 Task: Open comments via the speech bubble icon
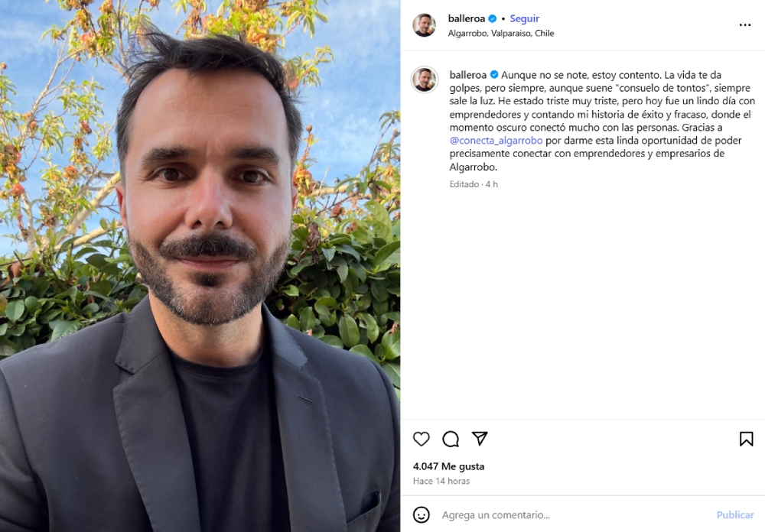click(451, 439)
